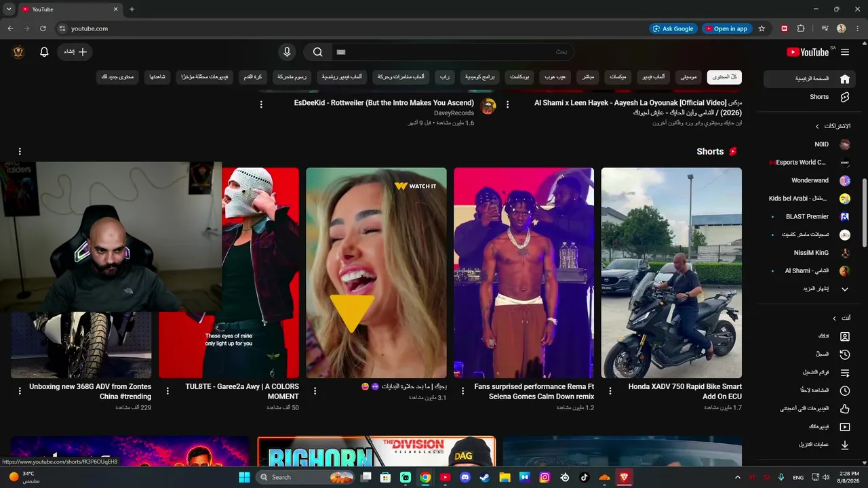The height and width of the screenshot is (488, 868).
Task: Open more actions for Honda XADV 750 short
Action: (610, 391)
